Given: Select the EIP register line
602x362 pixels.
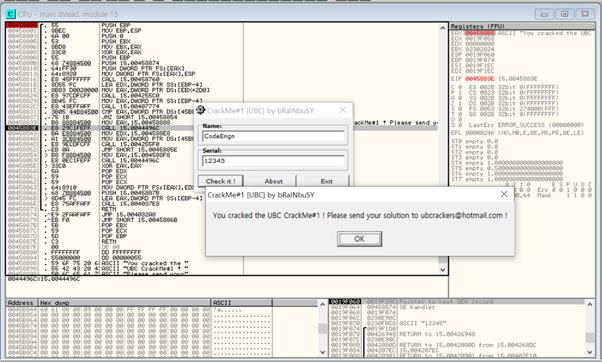Looking at the screenshot, I should point(494,79).
